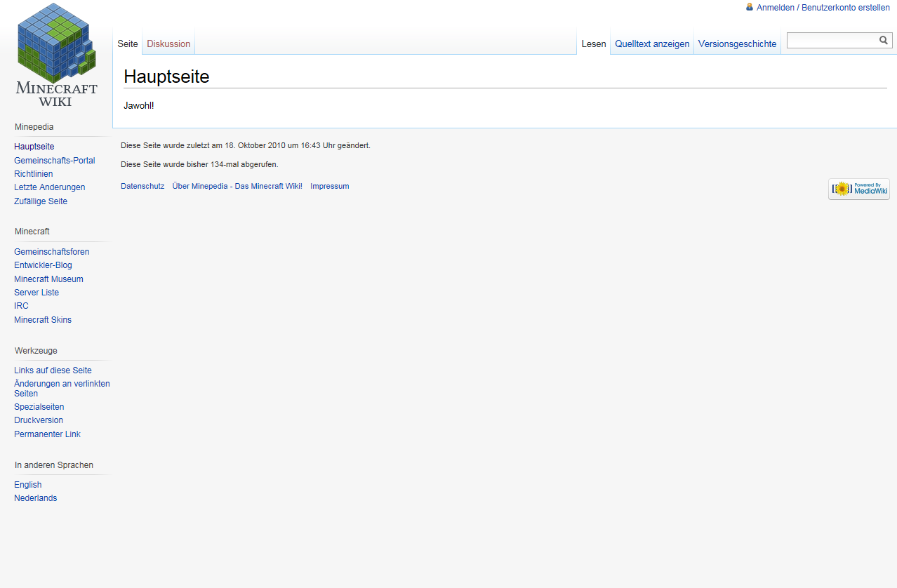The width and height of the screenshot is (897, 588).
Task: Select the Lesen tab
Action: [594, 44]
